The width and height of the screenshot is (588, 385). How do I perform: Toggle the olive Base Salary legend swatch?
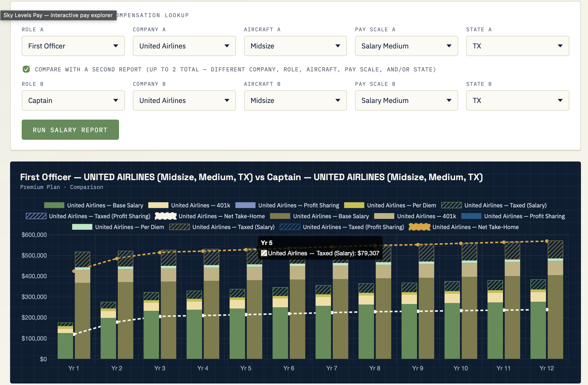click(280, 216)
